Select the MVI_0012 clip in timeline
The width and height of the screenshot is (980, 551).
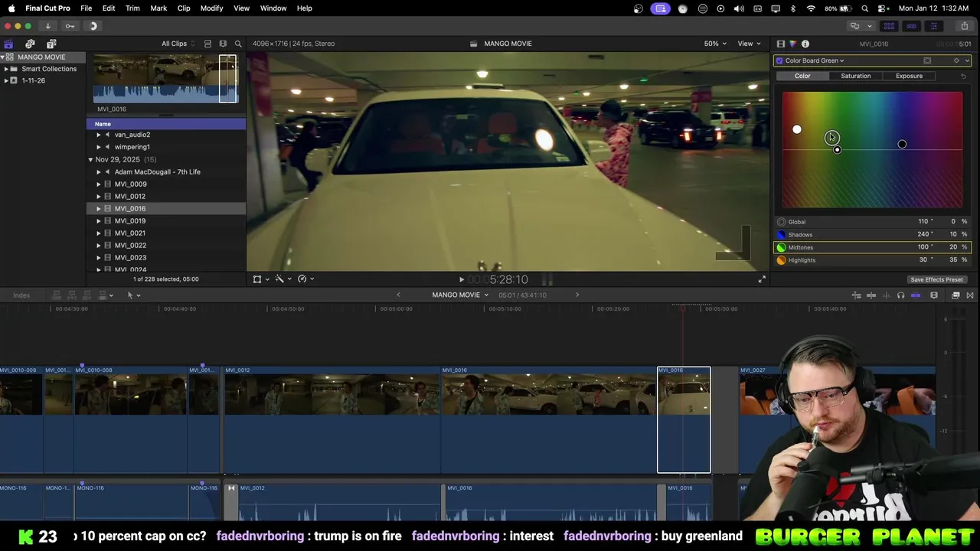[332, 419]
